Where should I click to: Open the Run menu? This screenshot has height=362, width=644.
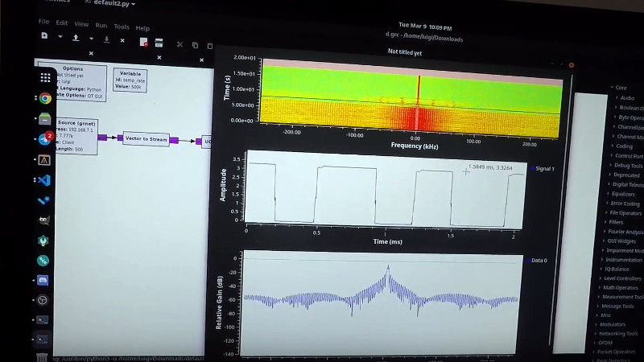(x=101, y=25)
